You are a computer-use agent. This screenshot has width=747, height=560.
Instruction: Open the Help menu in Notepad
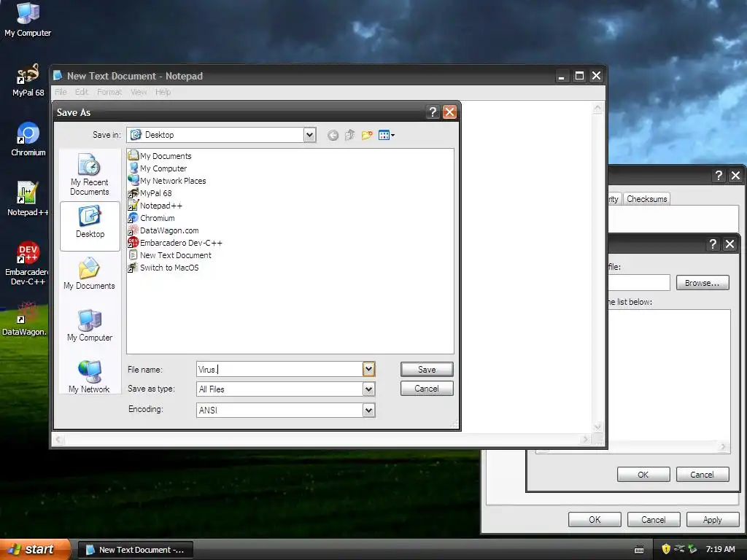[x=163, y=92]
